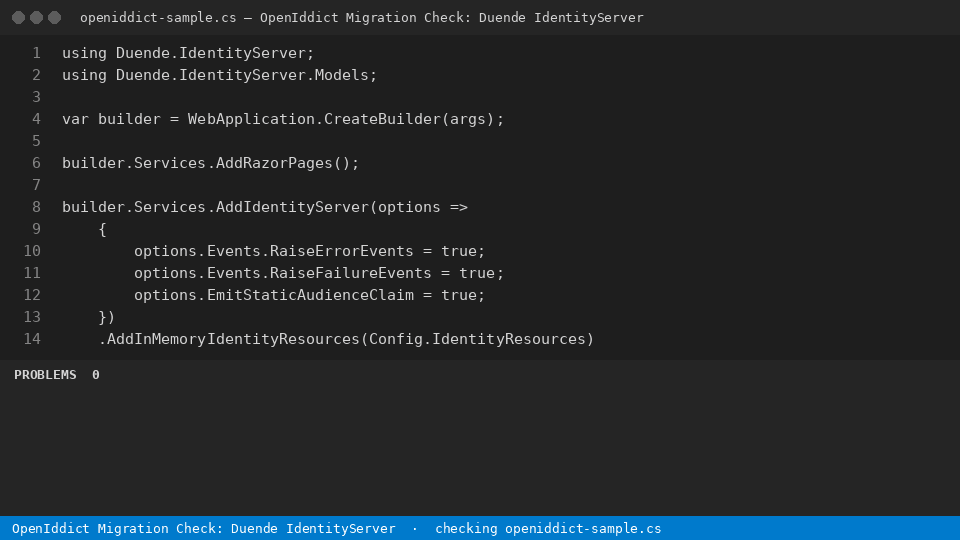
Task: Click line 10 RaiseErrorEvents = true statement
Action: 309,252
